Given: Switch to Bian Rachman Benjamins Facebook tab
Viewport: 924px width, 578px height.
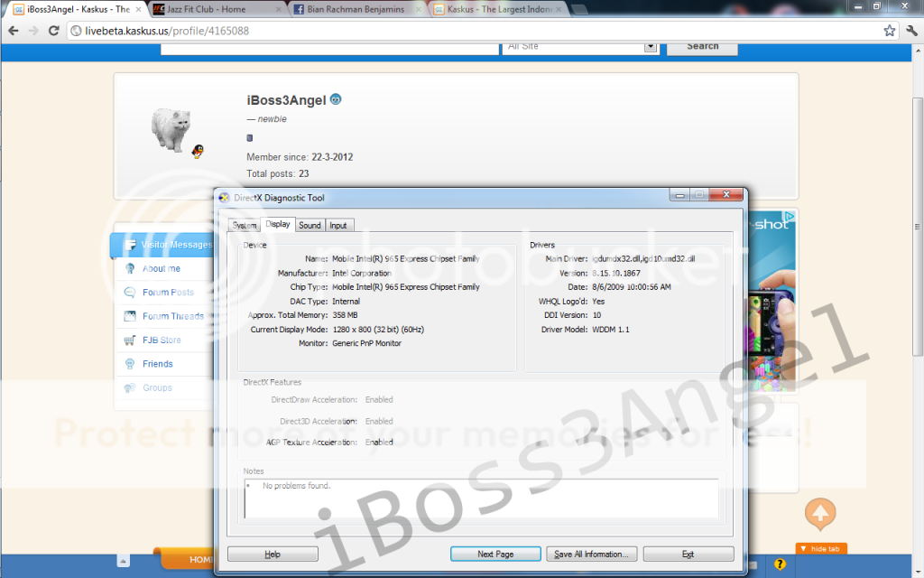Looking at the screenshot, I should pos(356,9).
